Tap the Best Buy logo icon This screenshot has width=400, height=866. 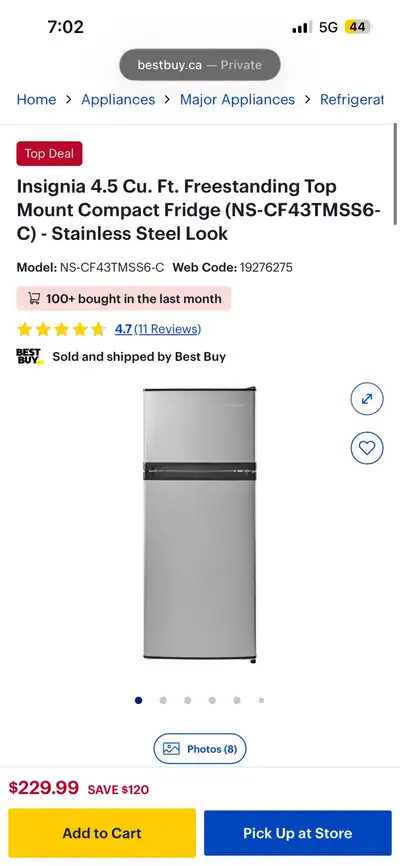[30, 356]
